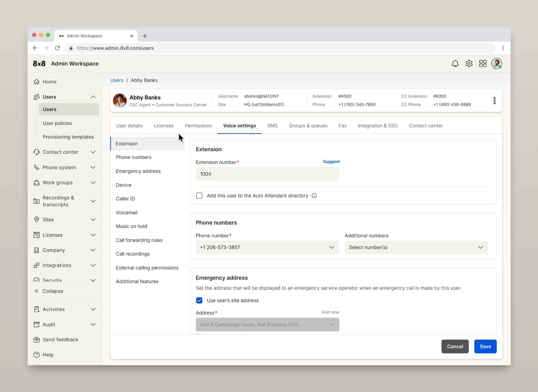Image resolution: width=538 pixels, height=392 pixels.
Task: Click the Home icon in sidebar
Action: click(x=37, y=82)
